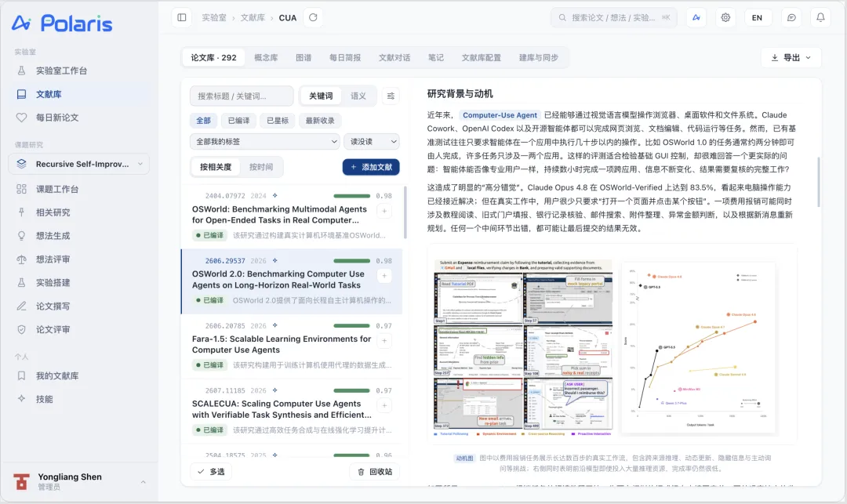The image size is (847, 504).
Task: Open the notifications bell icon
Action: click(x=820, y=17)
